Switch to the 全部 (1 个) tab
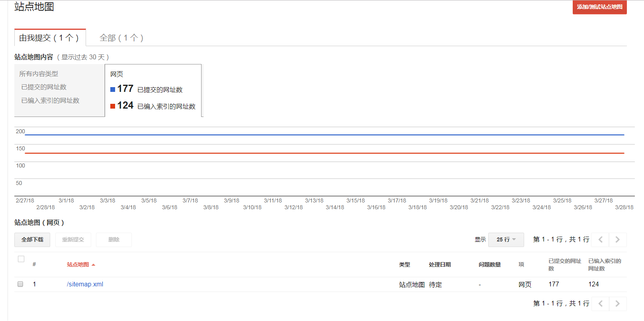Viewport: 644px width, 321px height. (121, 38)
